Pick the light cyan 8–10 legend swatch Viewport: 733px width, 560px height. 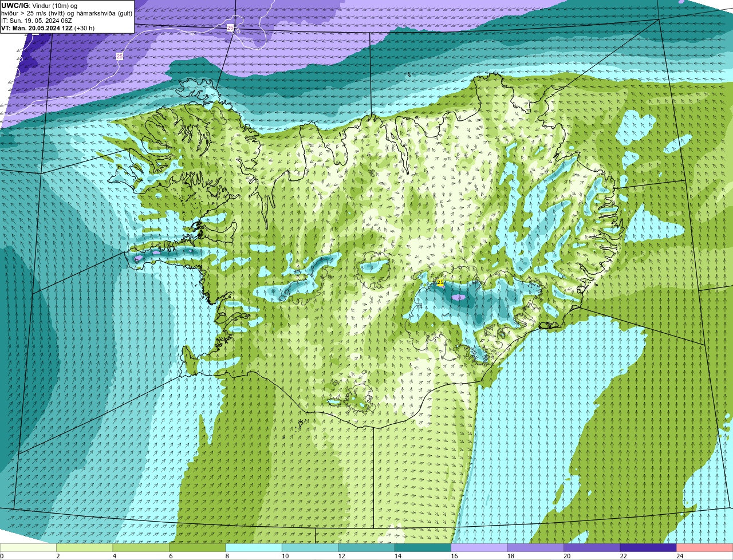coord(254,547)
